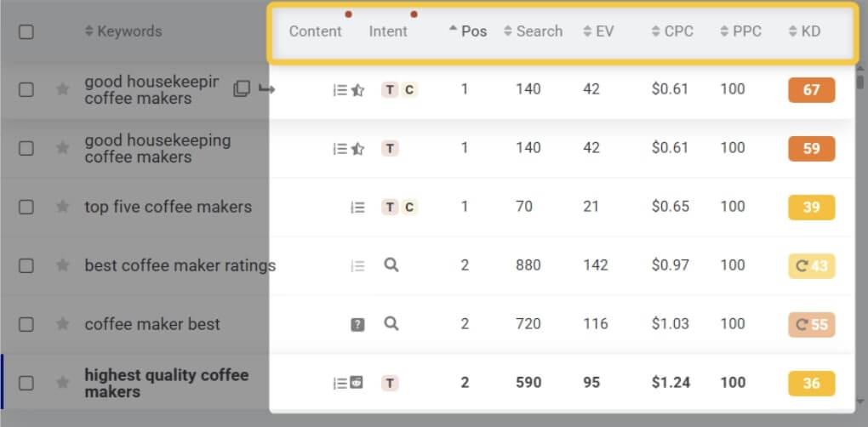Open the best coffee maker ratings keyword

(180, 265)
